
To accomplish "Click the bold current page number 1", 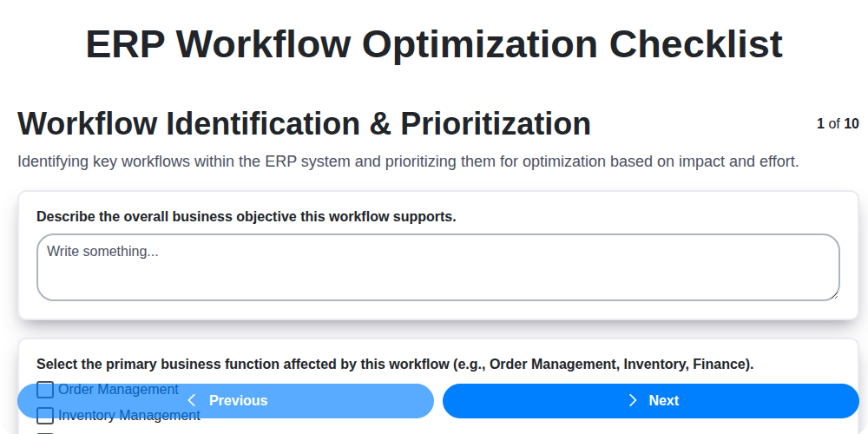I will (x=820, y=123).
